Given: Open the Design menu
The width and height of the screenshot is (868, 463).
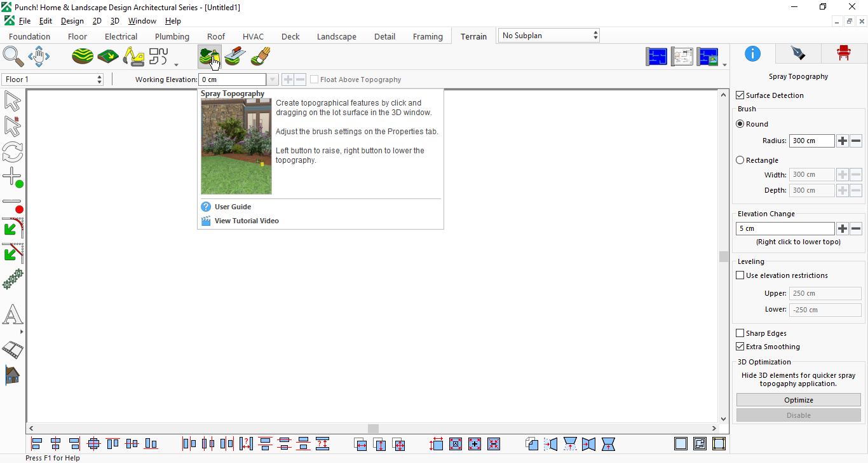Looking at the screenshot, I should [72, 21].
